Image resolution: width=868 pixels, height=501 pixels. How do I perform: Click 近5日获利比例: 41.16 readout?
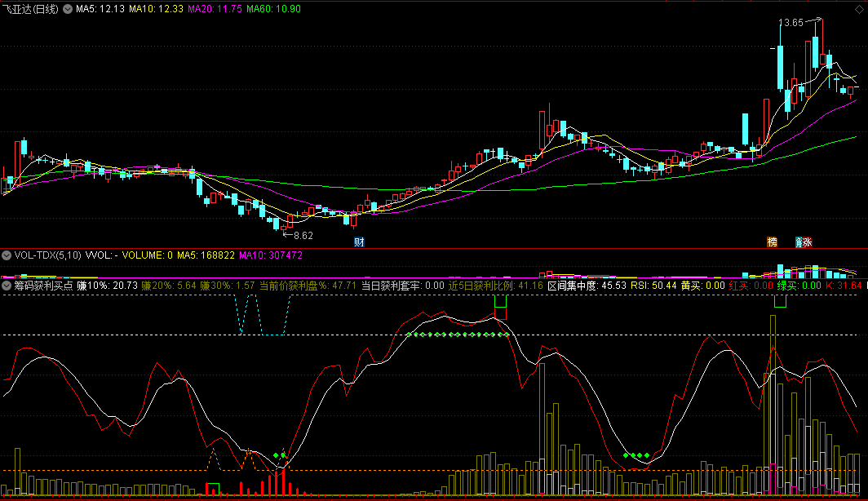pyautogui.click(x=496, y=286)
